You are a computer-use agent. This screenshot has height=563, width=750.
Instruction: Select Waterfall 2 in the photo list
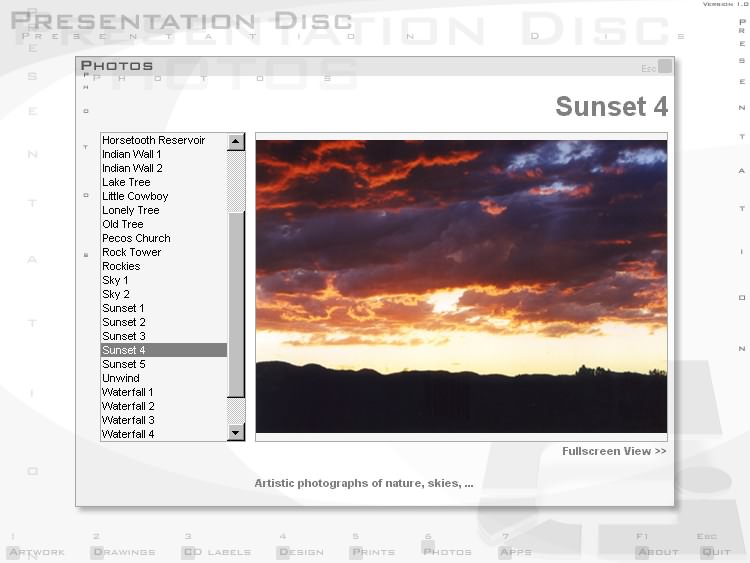[x=164, y=406]
